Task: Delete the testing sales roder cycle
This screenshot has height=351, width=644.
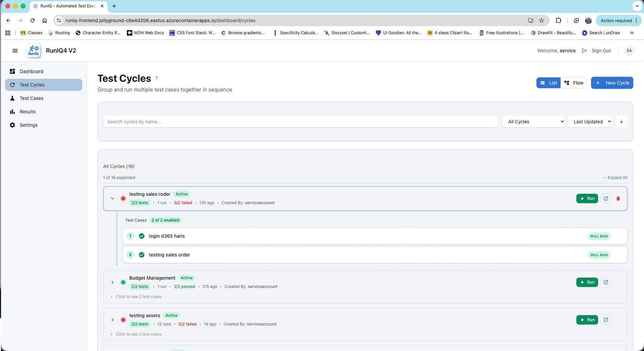Action: [618, 199]
